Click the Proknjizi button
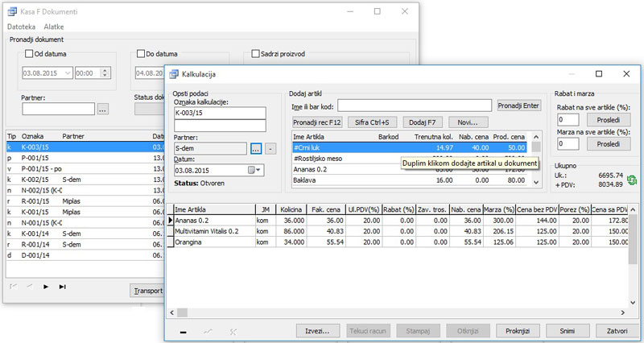644x343 pixels. point(518,331)
